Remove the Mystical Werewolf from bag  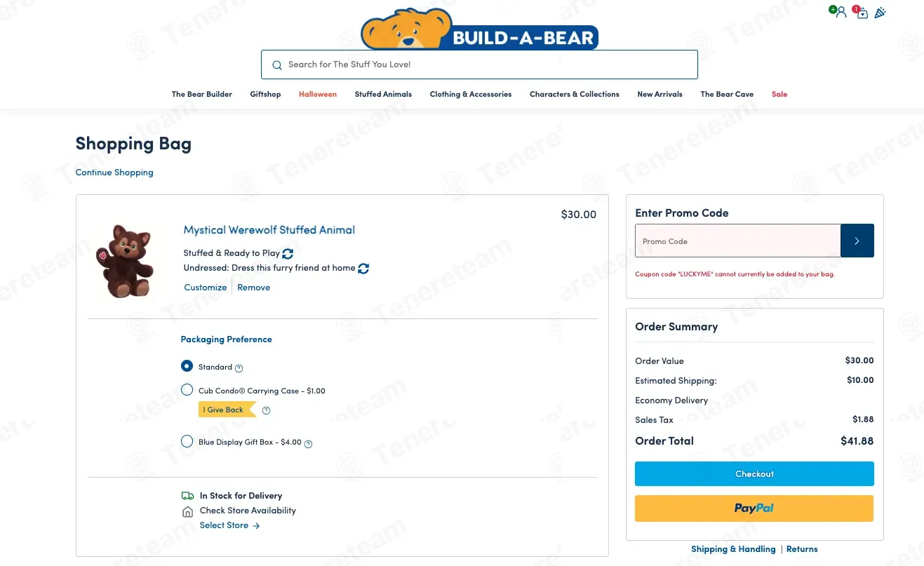253,288
